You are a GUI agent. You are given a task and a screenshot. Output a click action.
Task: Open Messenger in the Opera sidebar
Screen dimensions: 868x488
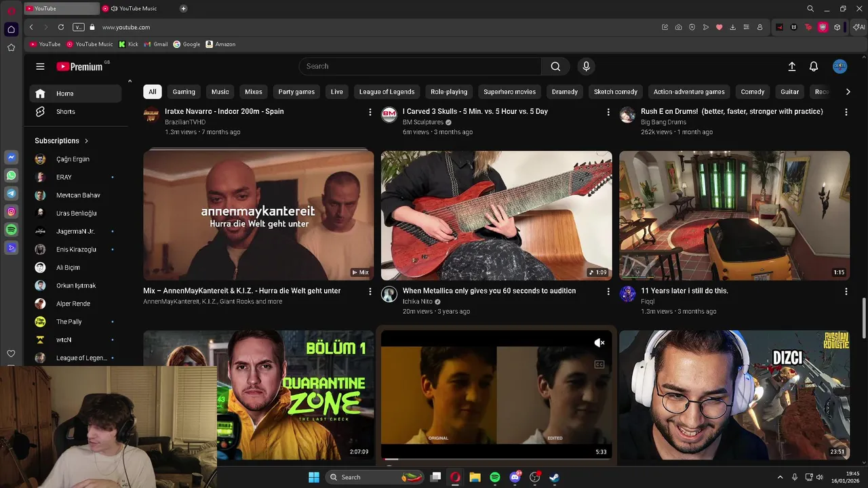(11, 157)
